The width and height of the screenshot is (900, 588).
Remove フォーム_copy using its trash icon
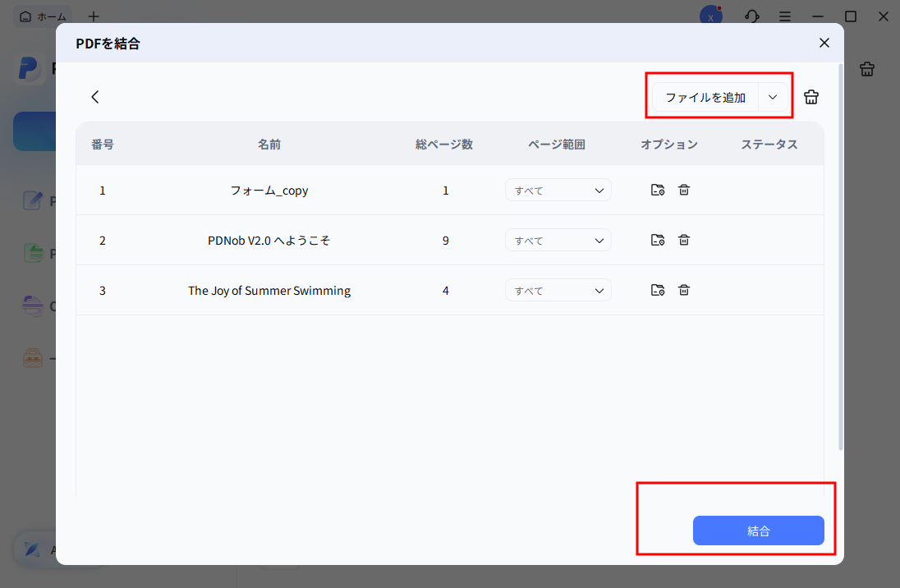tap(684, 190)
